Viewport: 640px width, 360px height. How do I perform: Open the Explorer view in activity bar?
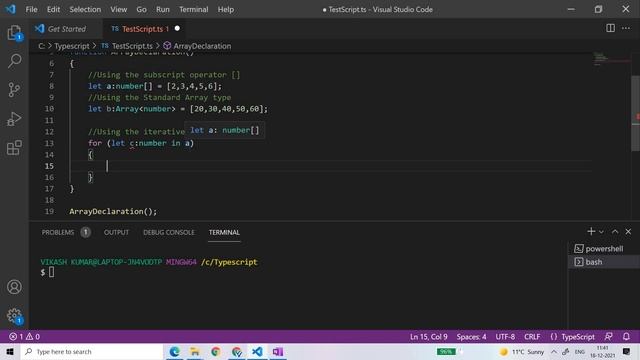coord(14,33)
